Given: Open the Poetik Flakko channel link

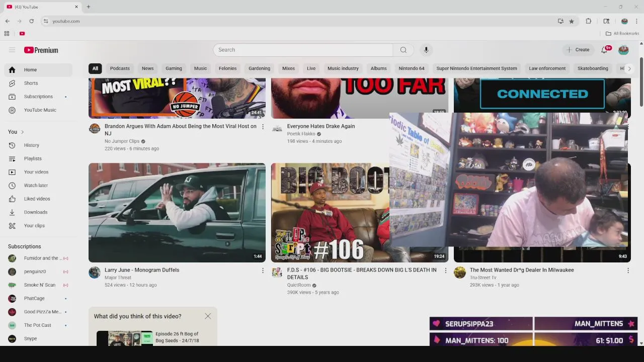Looking at the screenshot, I should point(301,134).
